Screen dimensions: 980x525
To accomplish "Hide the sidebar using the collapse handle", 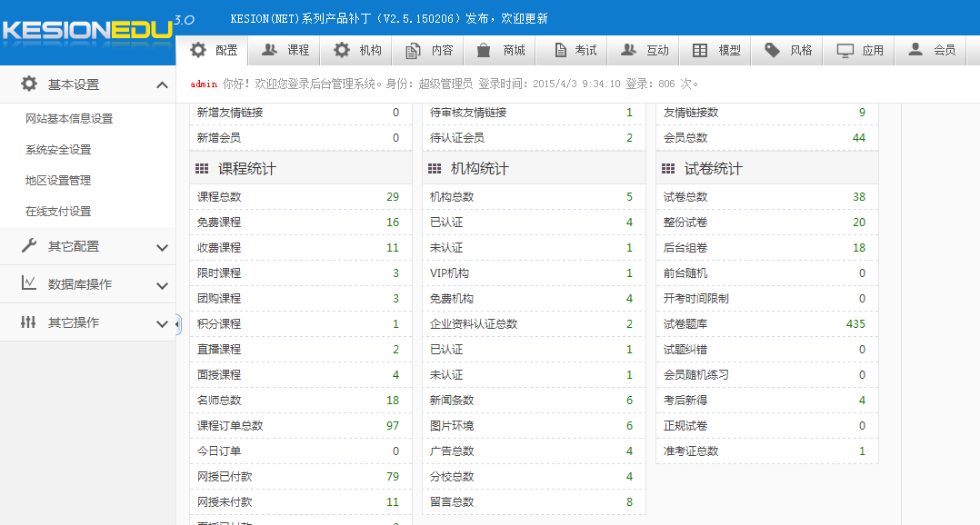I will point(177,324).
